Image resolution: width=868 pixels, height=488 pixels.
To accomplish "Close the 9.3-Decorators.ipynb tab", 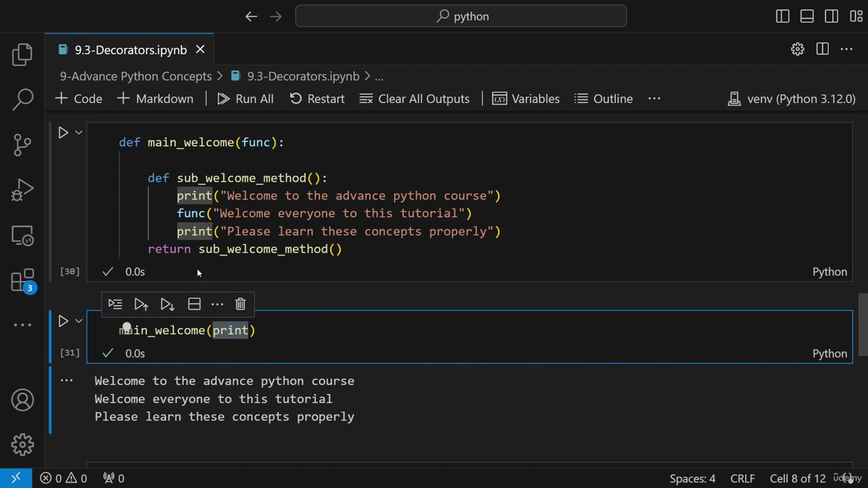I will [200, 49].
